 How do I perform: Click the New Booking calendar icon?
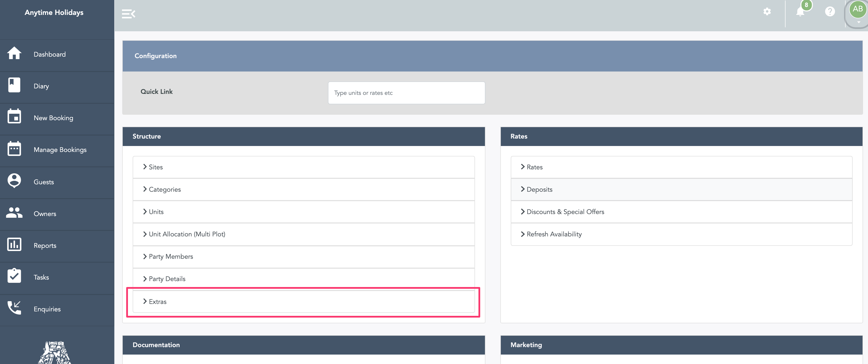tap(14, 116)
